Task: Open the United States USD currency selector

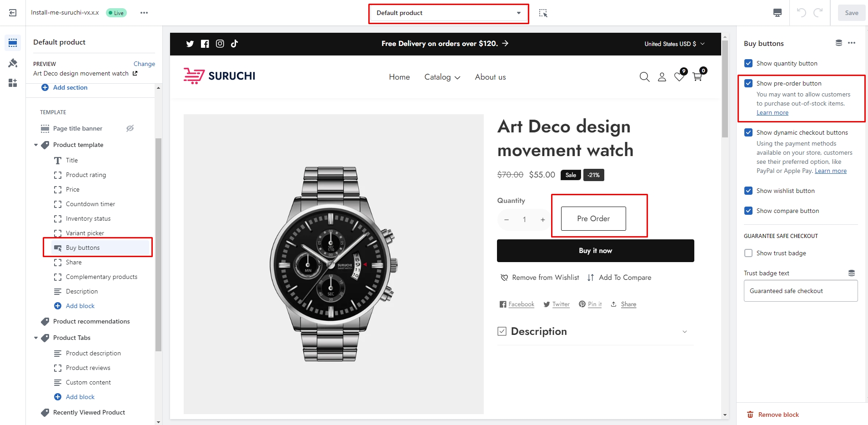Action: (674, 44)
